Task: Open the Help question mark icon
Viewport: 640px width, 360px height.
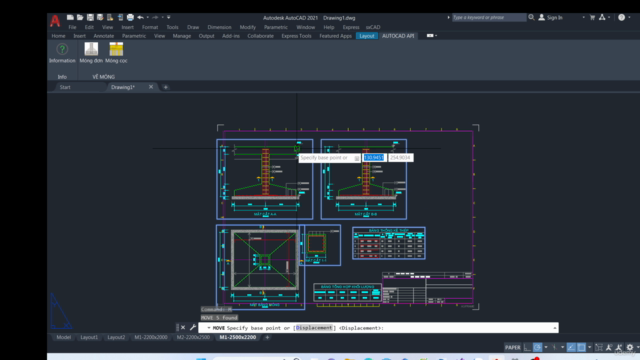Action: pyautogui.click(x=622, y=18)
